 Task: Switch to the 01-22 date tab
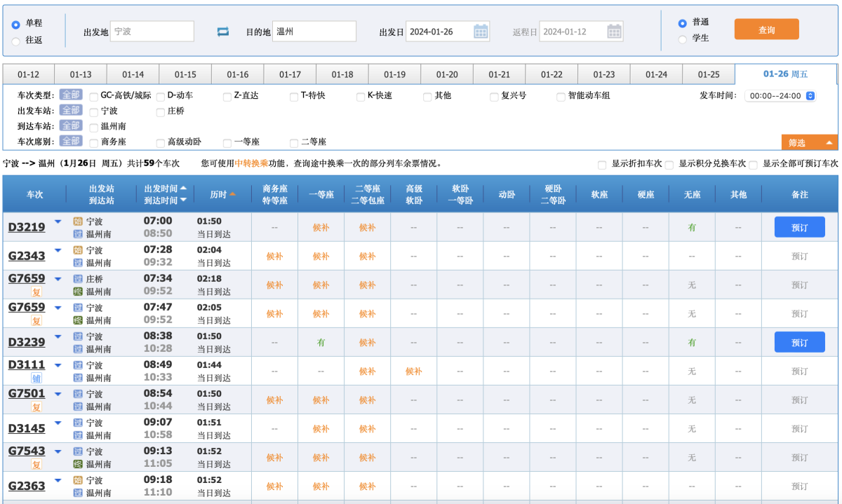tap(552, 74)
